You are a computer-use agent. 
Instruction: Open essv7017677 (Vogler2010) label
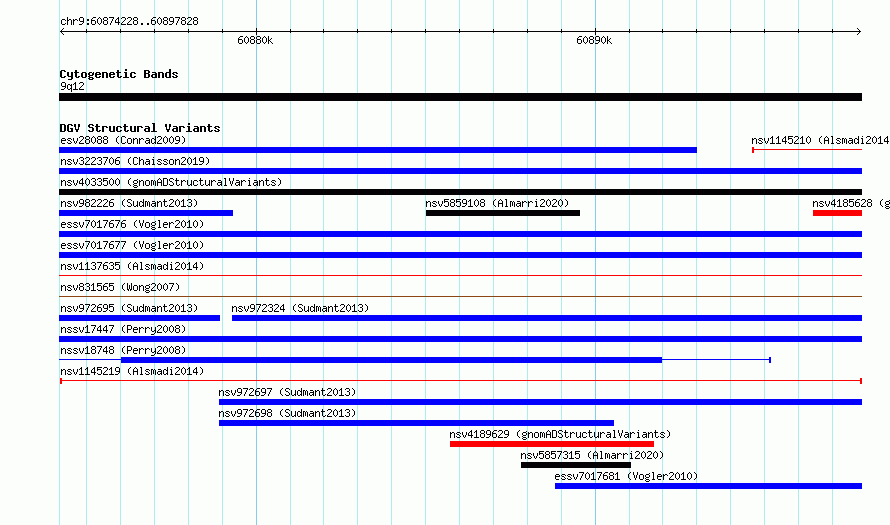coord(132,245)
